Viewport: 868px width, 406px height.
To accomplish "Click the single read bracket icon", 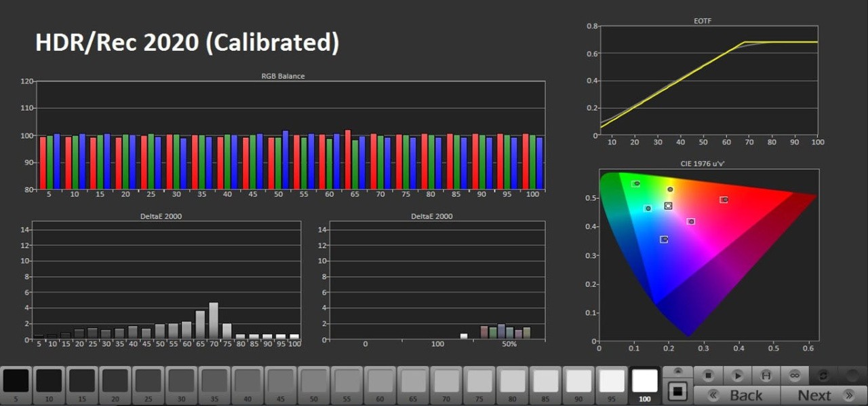I will tap(766, 375).
